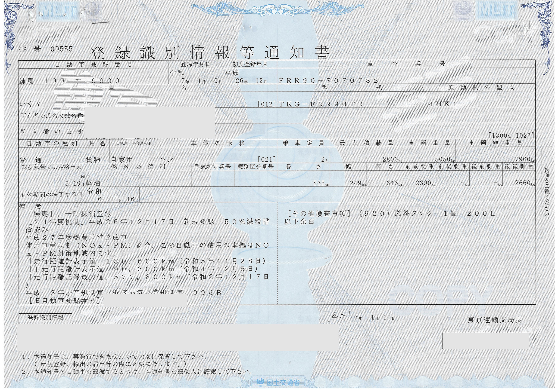
Task: Click the private use value 自家用
Action: [122, 160]
